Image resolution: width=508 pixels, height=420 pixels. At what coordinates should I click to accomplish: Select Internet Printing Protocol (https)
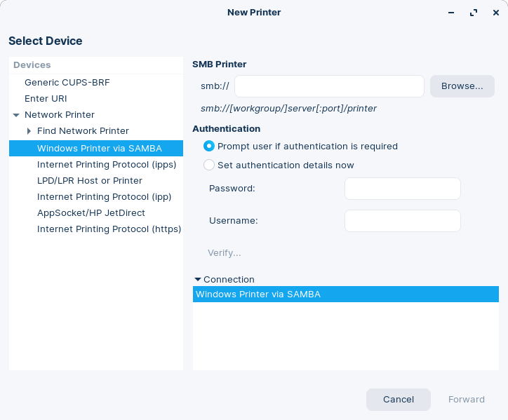pos(109,229)
